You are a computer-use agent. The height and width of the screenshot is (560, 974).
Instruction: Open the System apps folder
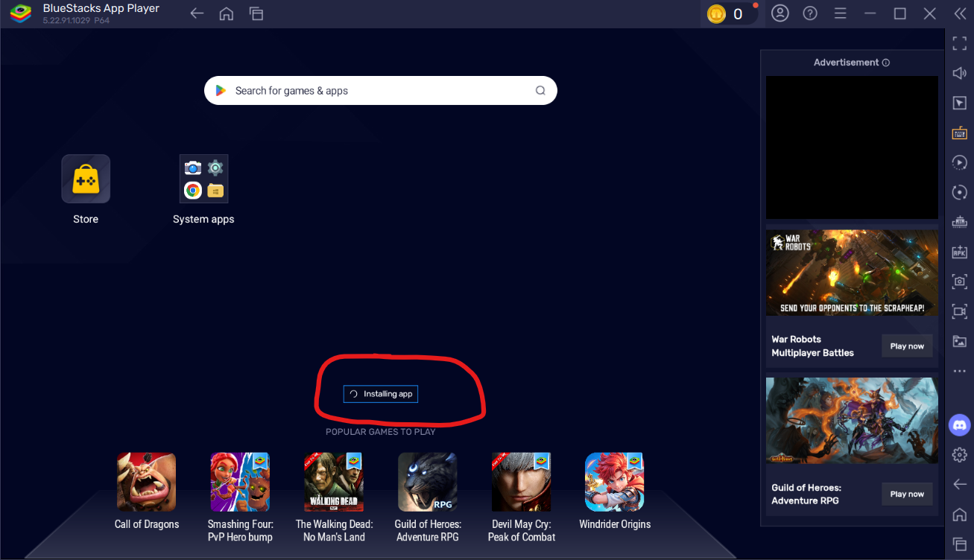(x=203, y=179)
